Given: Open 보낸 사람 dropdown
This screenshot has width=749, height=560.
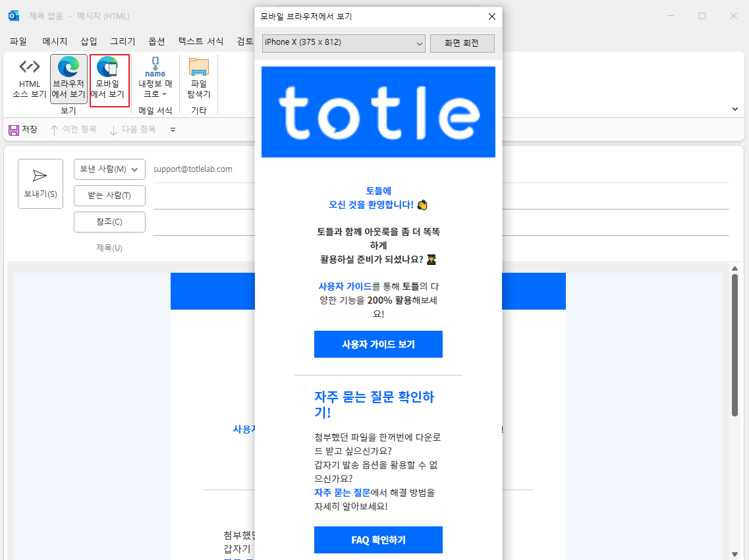Looking at the screenshot, I should click(109, 169).
